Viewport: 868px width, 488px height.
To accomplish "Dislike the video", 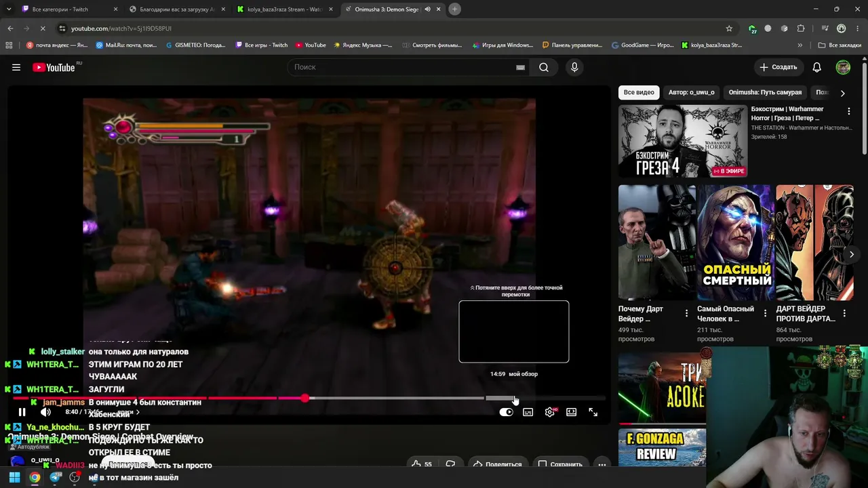I will 450,464.
